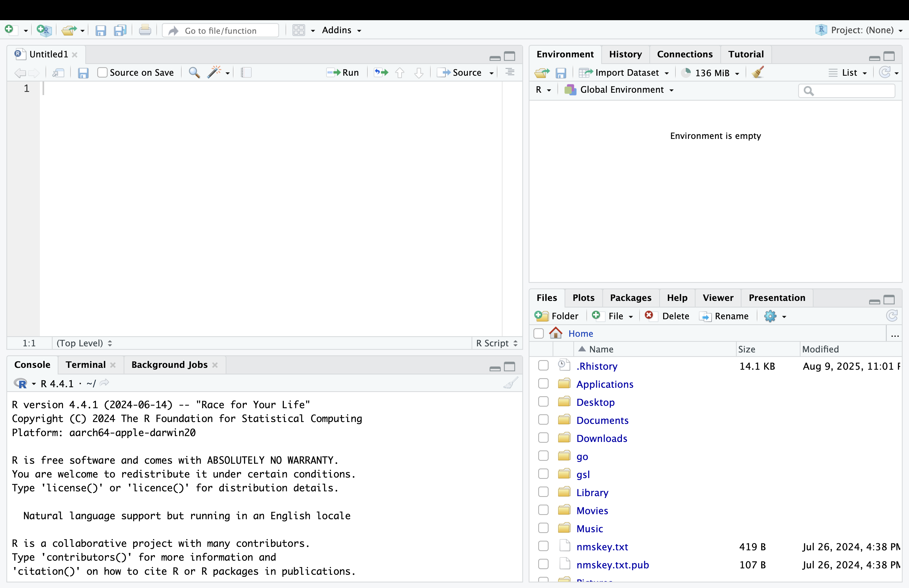Check the box next to Applications folder

[543, 384]
